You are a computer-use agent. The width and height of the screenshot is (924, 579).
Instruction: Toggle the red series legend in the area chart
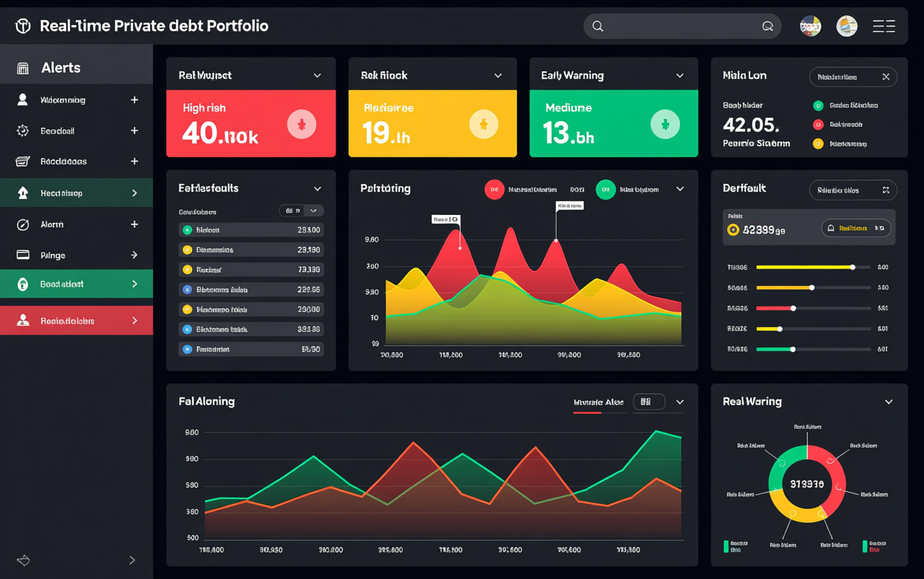[494, 189]
